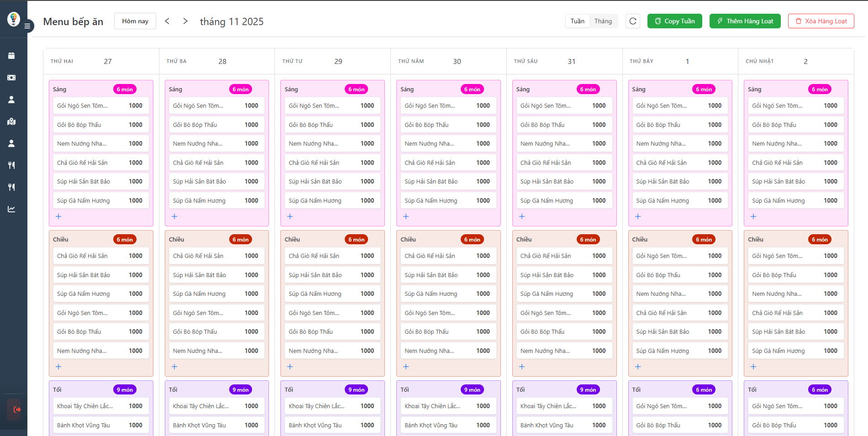The height and width of the screenshot is (436, 868).
Task: Add a dish to Thứ Hai Sáng
Action: [58, 216]
